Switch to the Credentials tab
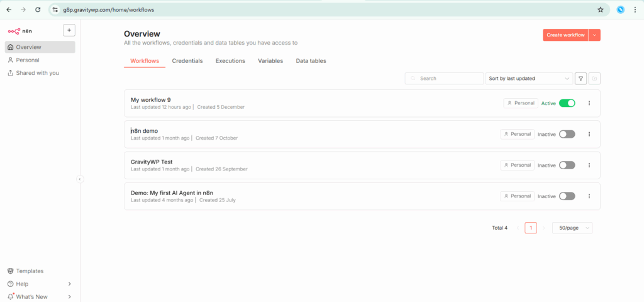The height and width of the screenshot is (302, 644). tap(187, 61)
